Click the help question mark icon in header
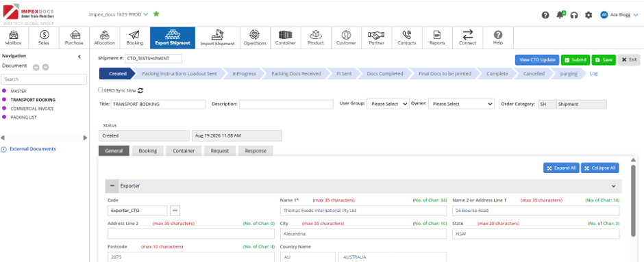 (x=545, y=15)
